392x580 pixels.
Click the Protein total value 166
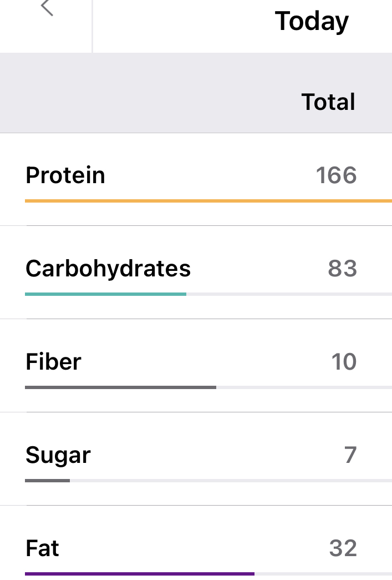point(336,175)
